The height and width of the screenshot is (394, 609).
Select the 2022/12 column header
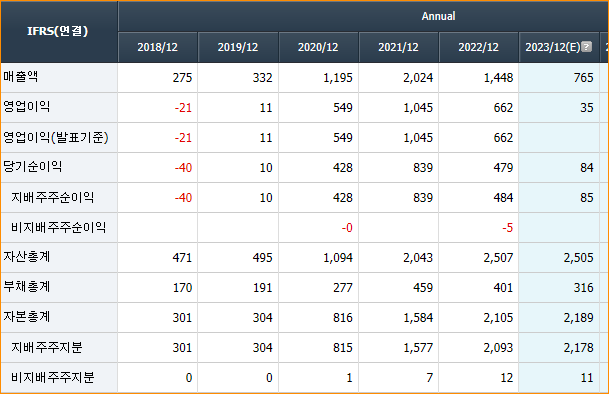pyautogui.click(x=478, y=47)
